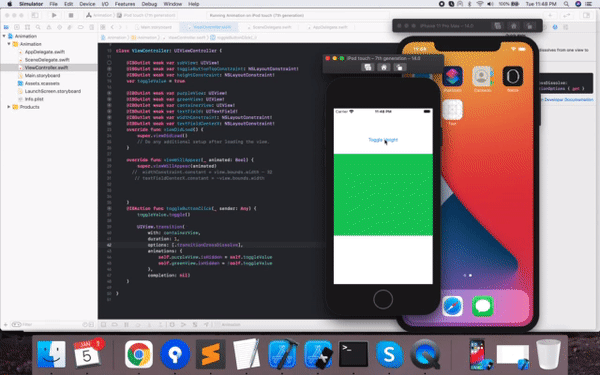
Task: Click Home icon in iPhone 11 Pro Max toolbar
Action: (x=514, y=26)
